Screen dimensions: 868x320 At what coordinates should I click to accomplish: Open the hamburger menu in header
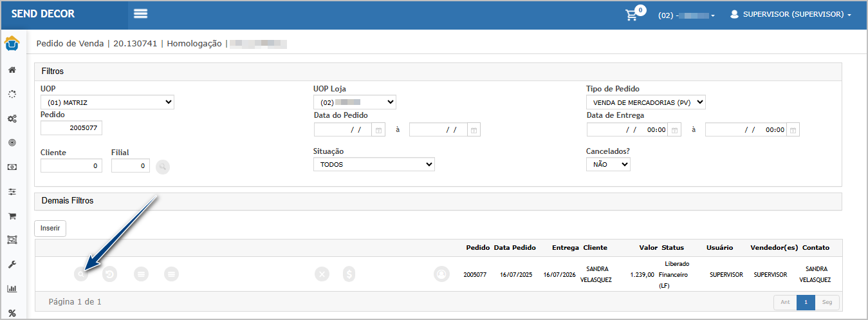click(140, 14)
